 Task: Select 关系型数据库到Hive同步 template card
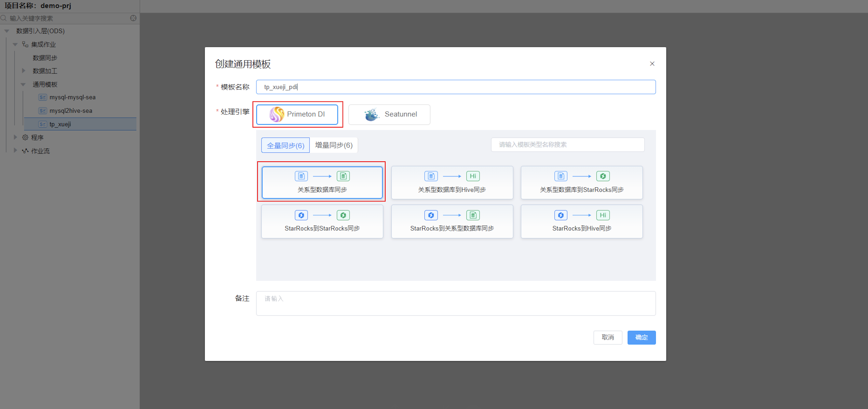451,182
